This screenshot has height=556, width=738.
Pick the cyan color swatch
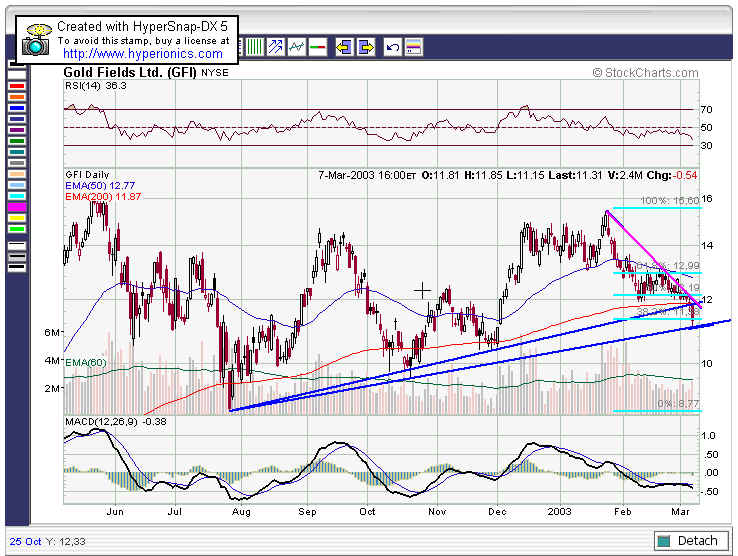pos(17,196)
